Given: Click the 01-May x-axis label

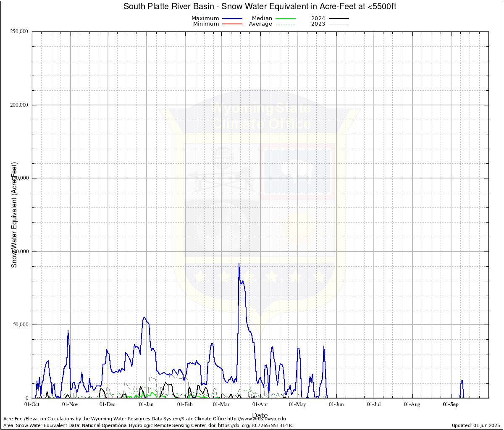Looking at the screenshot, I should 297,405.
